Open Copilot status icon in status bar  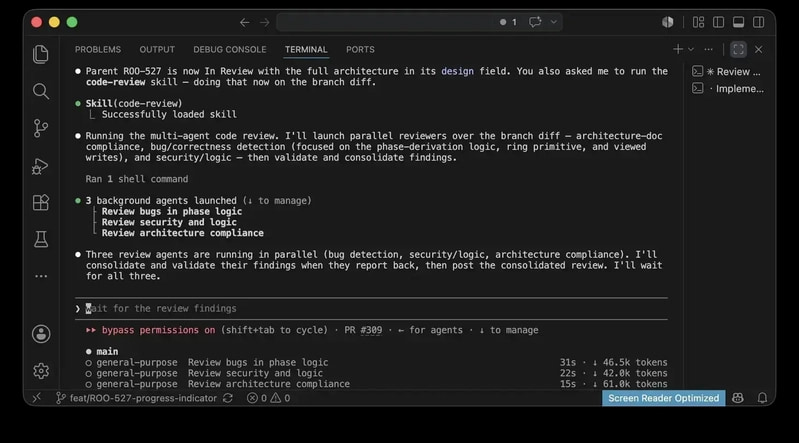pyautogui.click(x=737, y=398)
